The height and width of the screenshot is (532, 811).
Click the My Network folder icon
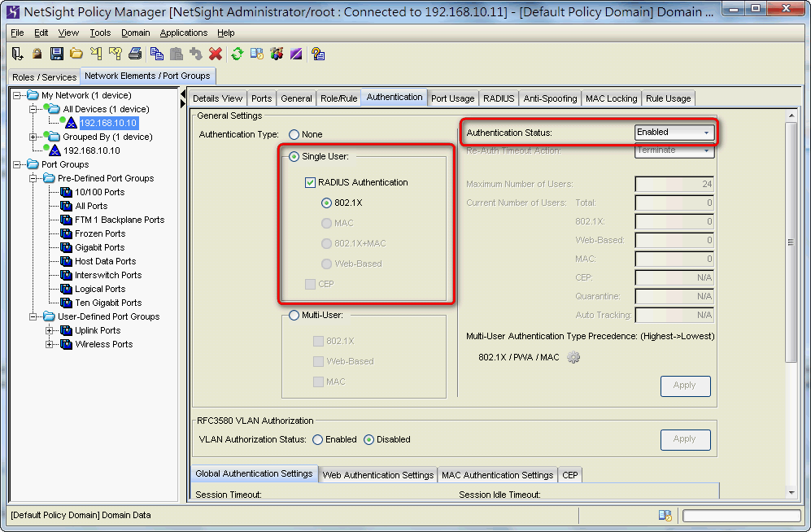(x=33, y=95)
